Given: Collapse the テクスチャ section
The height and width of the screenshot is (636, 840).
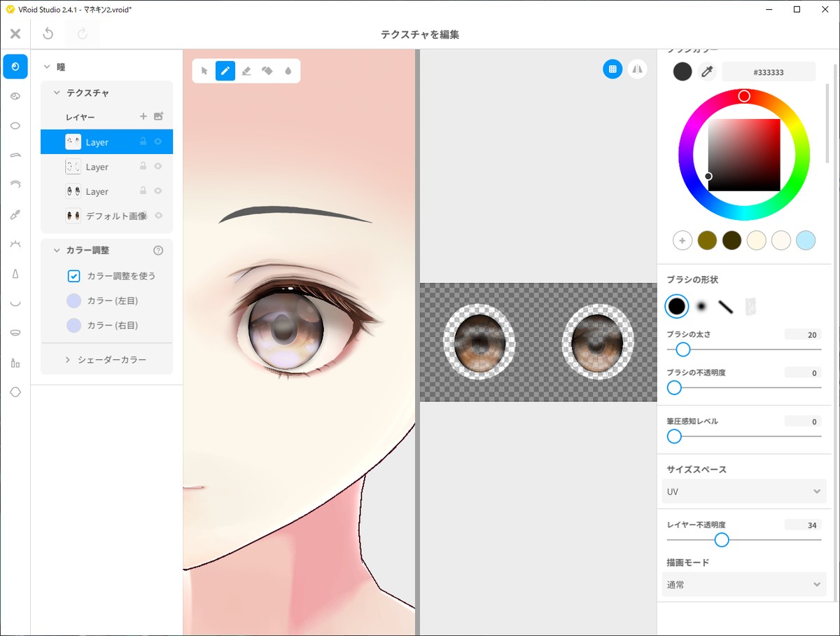Looking at the screenshot, I should tap(57, 92).
